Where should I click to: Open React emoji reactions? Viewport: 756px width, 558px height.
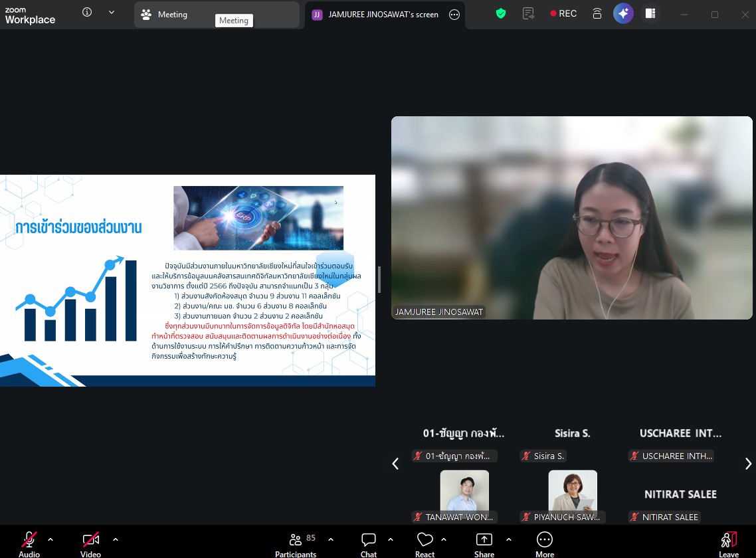click(x=425, y=544)
